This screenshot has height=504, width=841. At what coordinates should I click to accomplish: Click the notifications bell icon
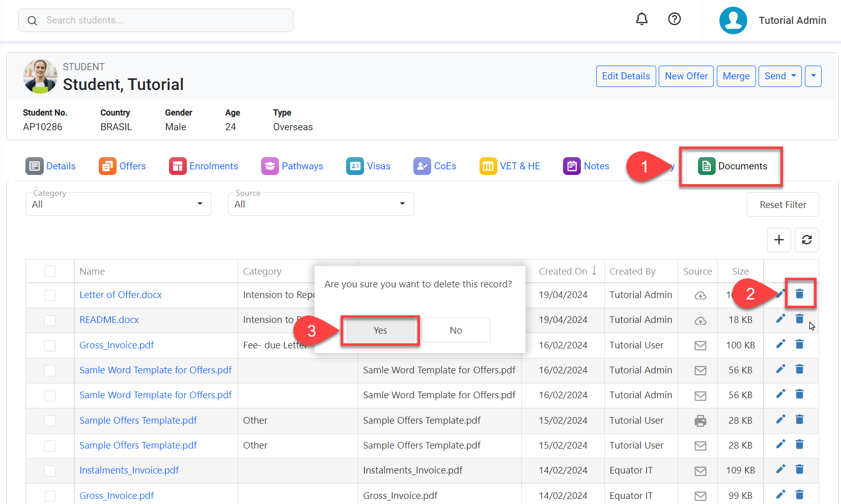(641, 19)
